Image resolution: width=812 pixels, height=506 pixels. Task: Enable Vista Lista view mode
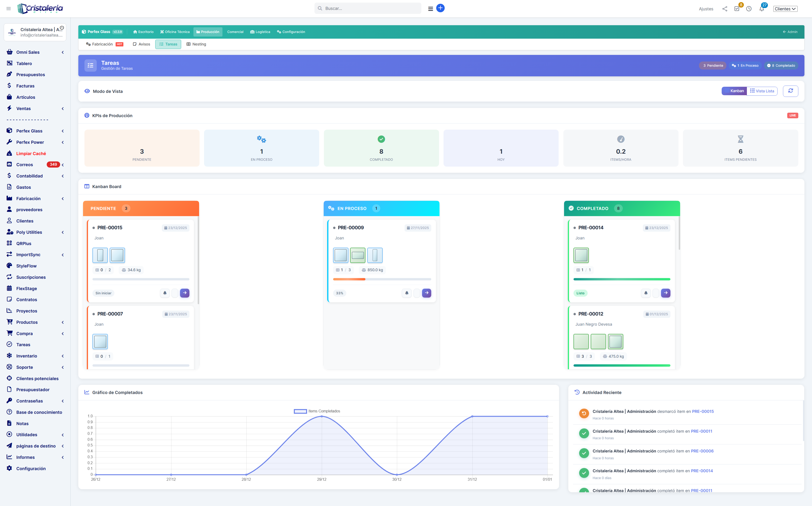[x=762, y=91]
